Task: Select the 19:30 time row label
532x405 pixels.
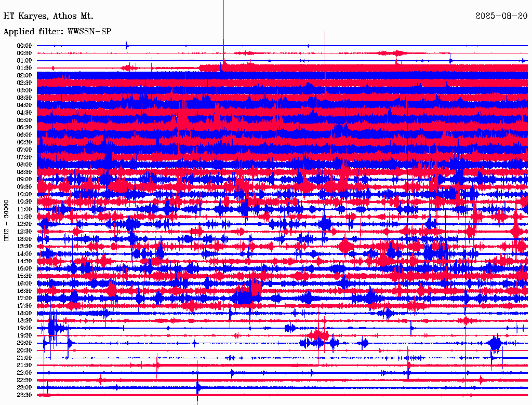Action: click(24, 336)
